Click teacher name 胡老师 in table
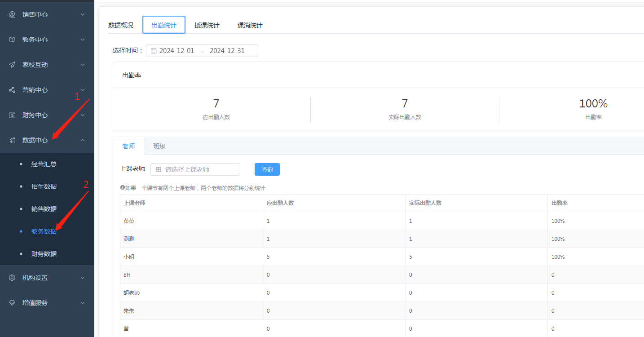Image resolution: width=644 pixels, height=337 pixels. click(132, 293)
